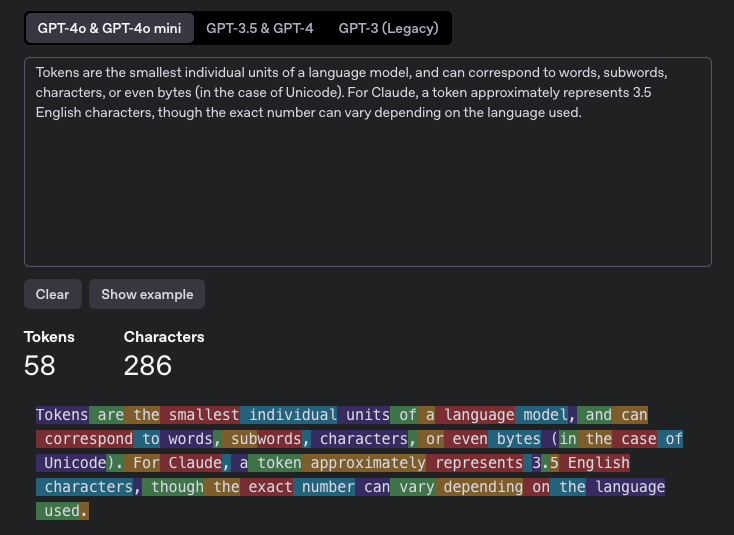Click the highlighted token "used"

(x=58, y=511)
